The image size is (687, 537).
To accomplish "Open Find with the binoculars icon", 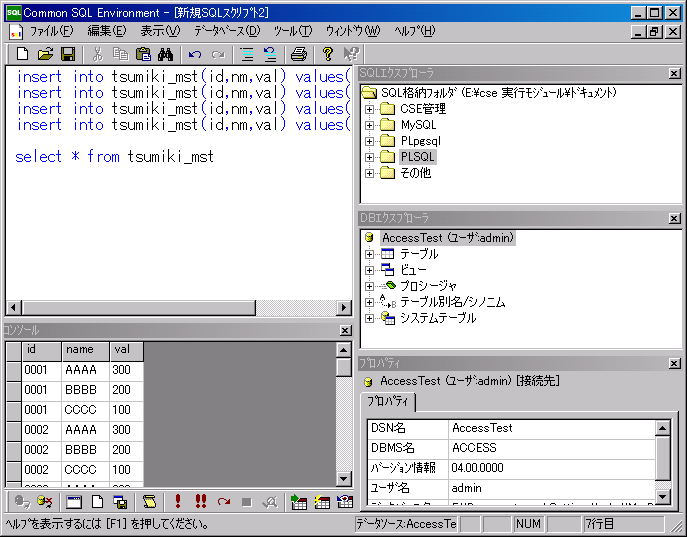I will (166, 54).
